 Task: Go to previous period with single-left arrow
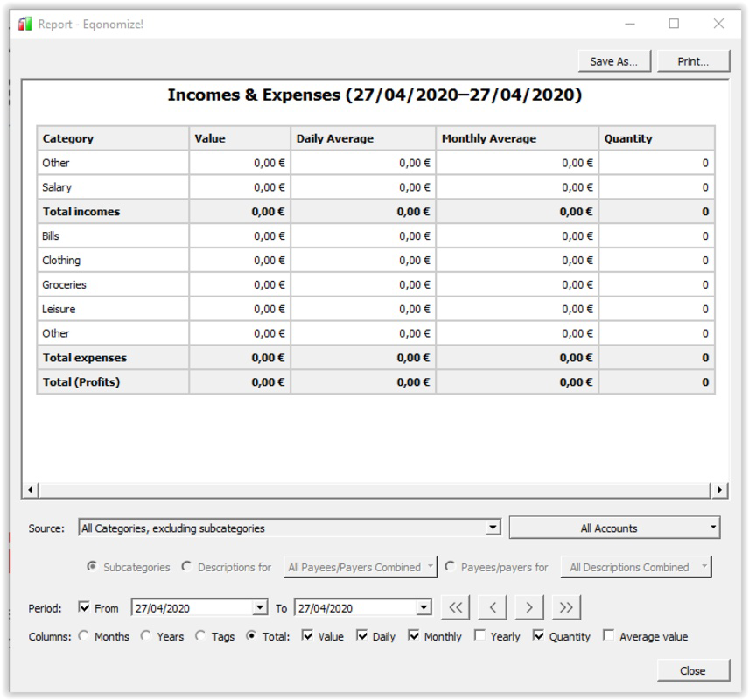pyautogui.click(x=493, y=607)
